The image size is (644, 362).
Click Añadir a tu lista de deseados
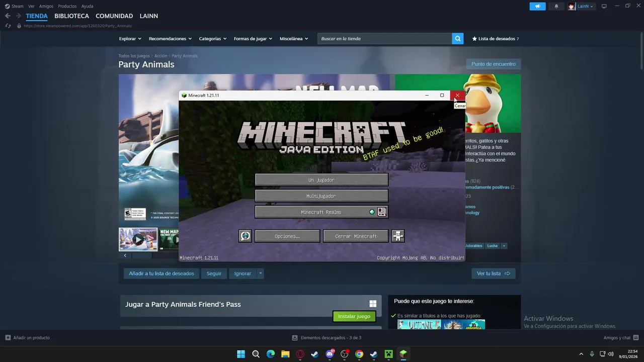coord(162,274)
